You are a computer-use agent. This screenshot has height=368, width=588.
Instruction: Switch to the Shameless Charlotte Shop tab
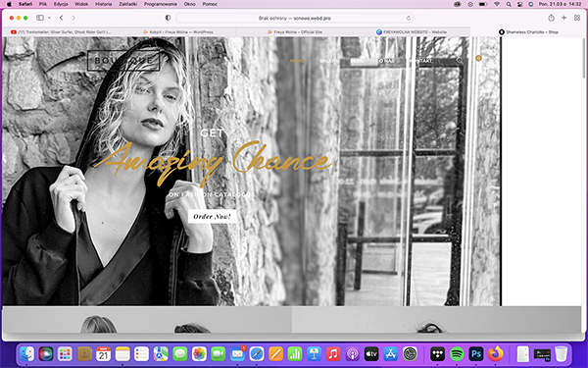click(529, 32)
